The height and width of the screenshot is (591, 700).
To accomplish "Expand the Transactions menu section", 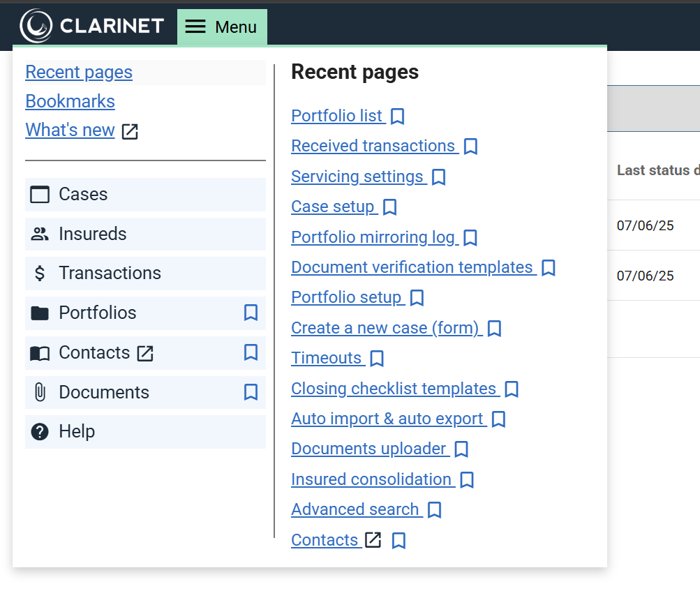I will coord(145,273).
